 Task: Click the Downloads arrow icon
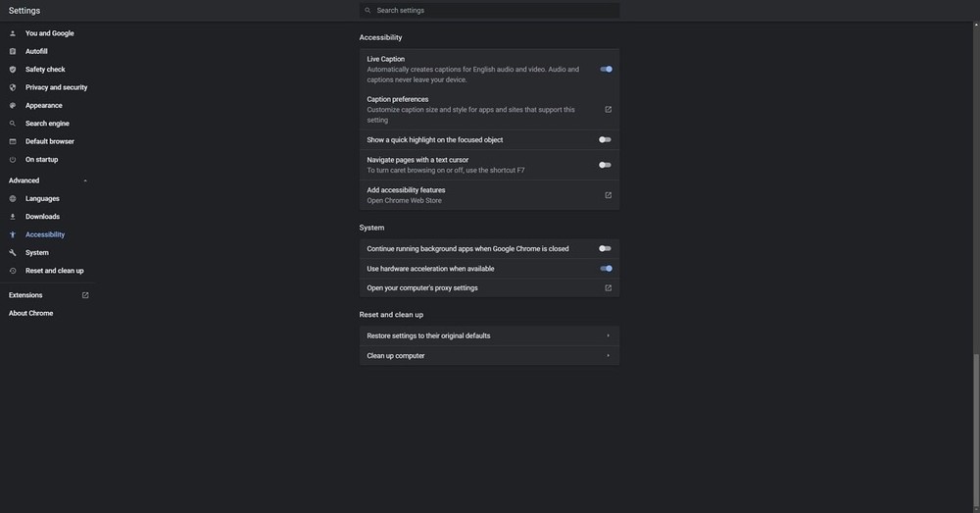13,217
